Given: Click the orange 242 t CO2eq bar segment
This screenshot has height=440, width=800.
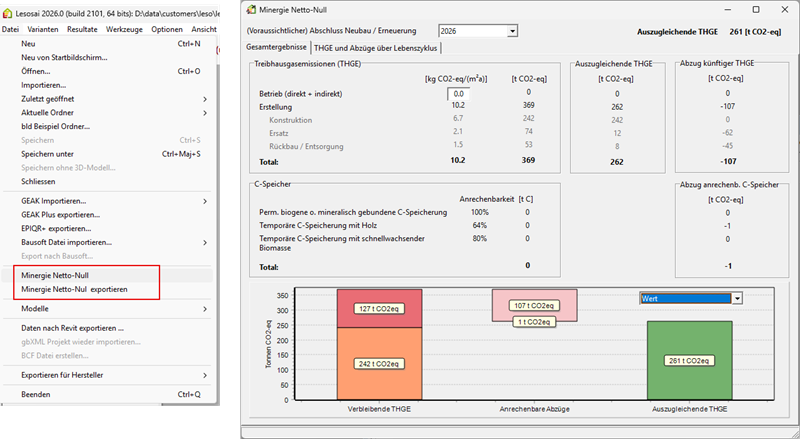Looking at the screenshot, I should coord(379,362).
